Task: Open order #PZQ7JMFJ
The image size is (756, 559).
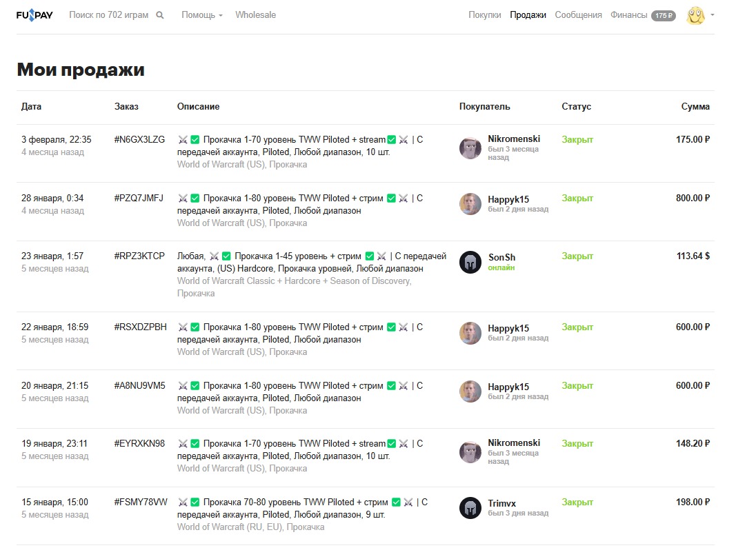Action: tap(139, 198)
